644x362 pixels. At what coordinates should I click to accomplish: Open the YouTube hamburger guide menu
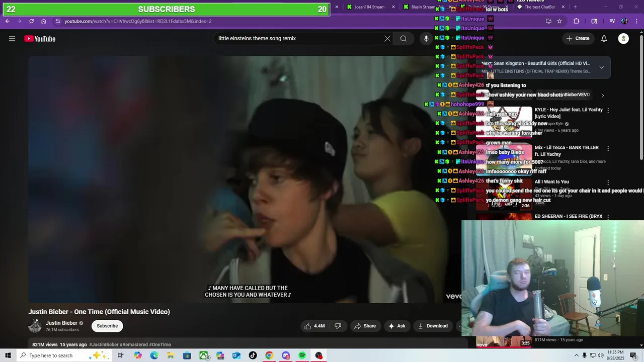click(x=12, y=39)
